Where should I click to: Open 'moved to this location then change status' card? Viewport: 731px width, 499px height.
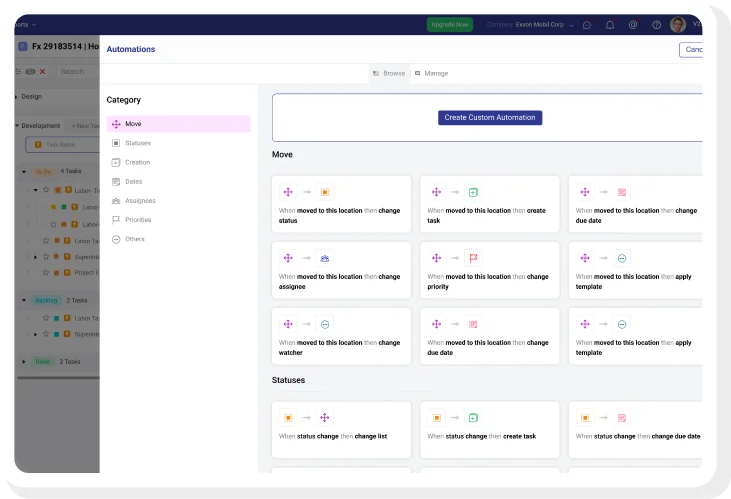click(x=341, y=204)
